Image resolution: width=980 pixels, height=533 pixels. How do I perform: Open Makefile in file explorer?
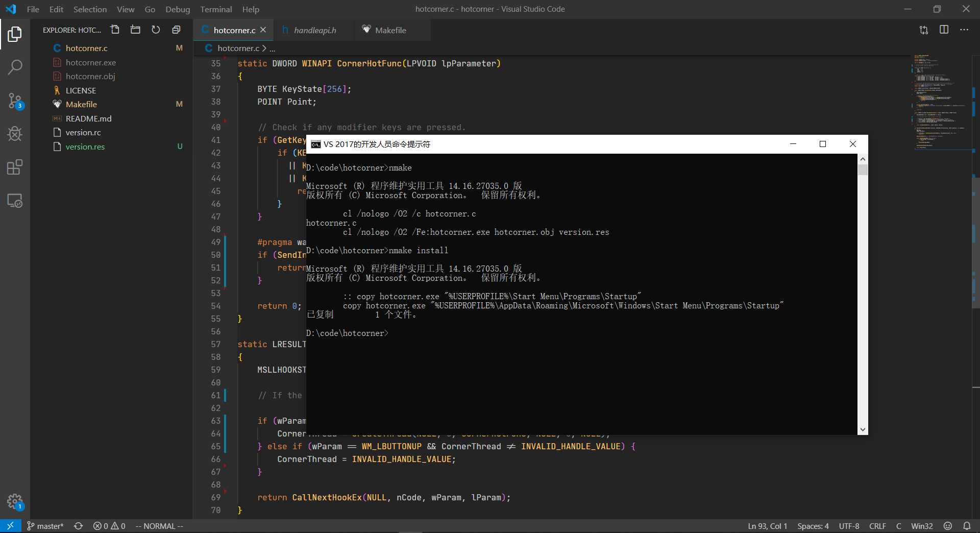[111, 104]
